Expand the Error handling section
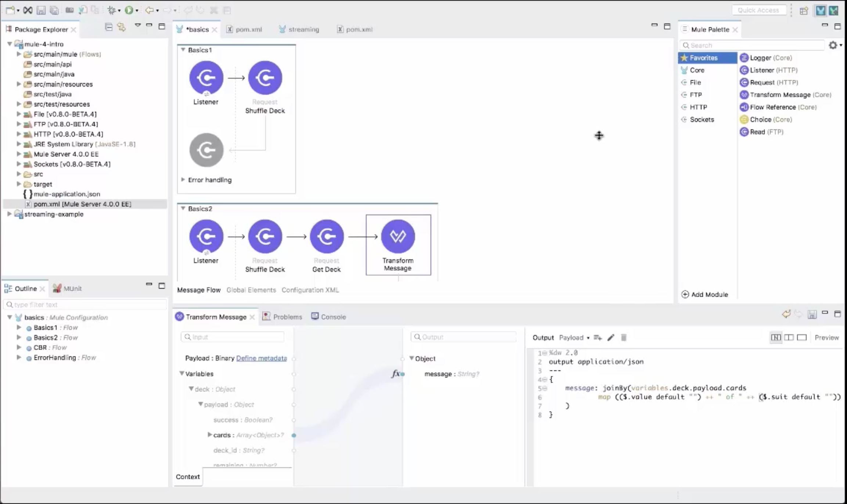The width and height of the screenshot is (847, 504). click(x=183, y=180)
